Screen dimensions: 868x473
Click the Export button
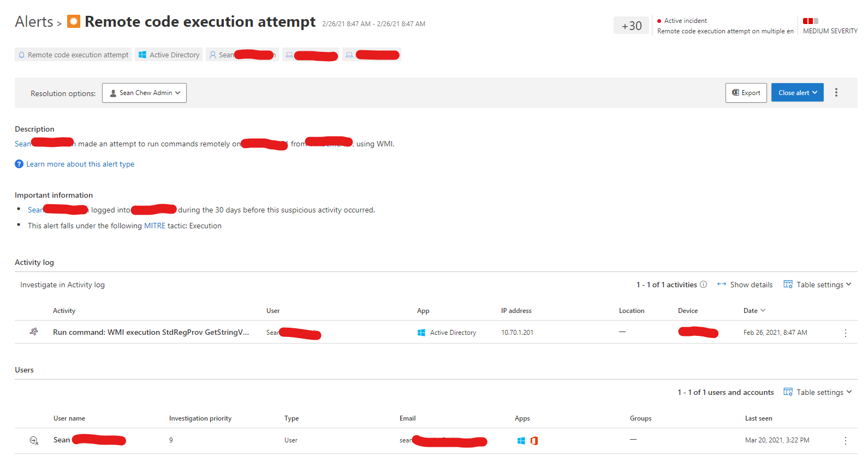tap(746, 93)
